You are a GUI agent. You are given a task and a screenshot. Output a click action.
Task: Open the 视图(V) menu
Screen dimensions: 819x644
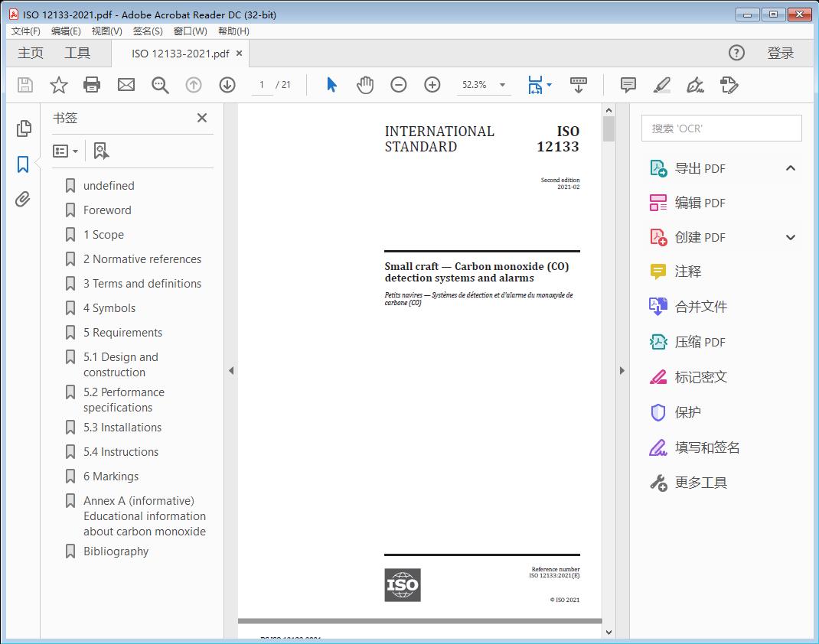click(106, 31)
